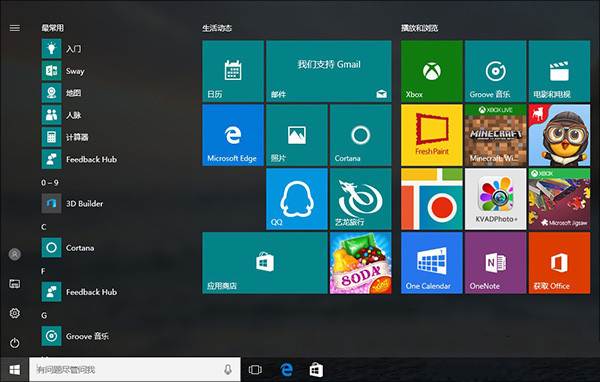Open the red circle camera app tile

coord(432,199)
